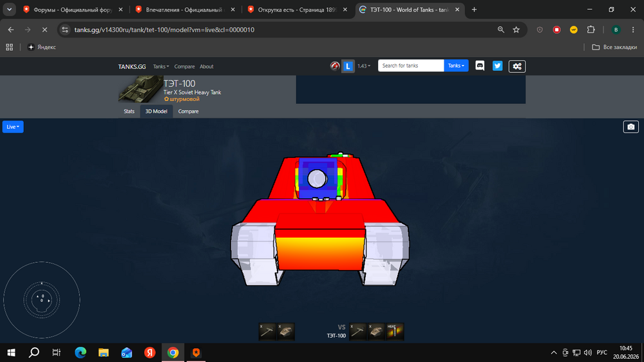This screenshot has width=644, height=362.
Task: Open the About link
Action: (x=206, y=66)
